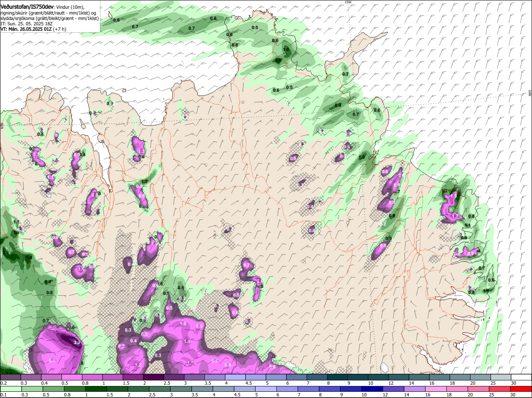Click the "12" label under the snow scale
The image size is (532, 398).
(391, 383)
